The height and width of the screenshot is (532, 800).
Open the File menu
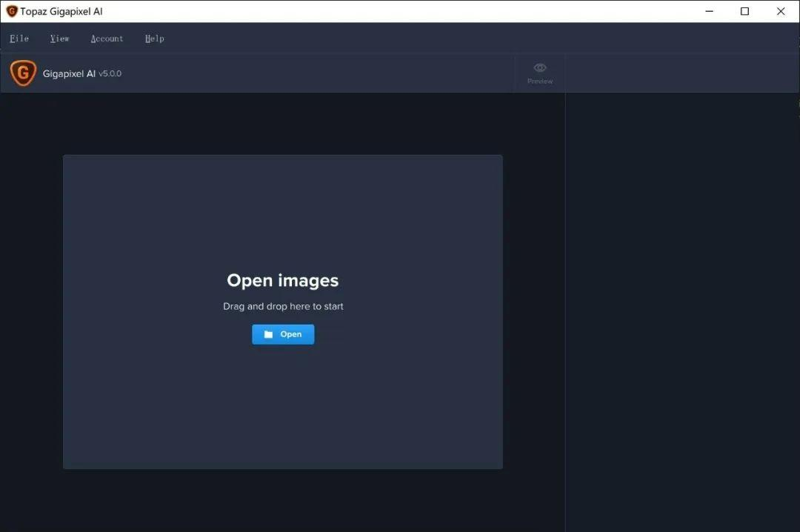19,38
